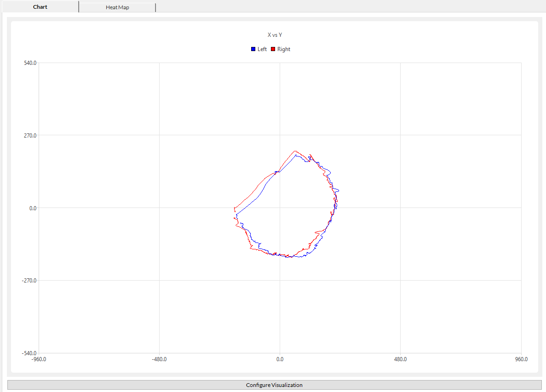Screen dimensions: 546x392
Task: Click the -270.0 label on the Y-axis
Action: tap(29, 281)
